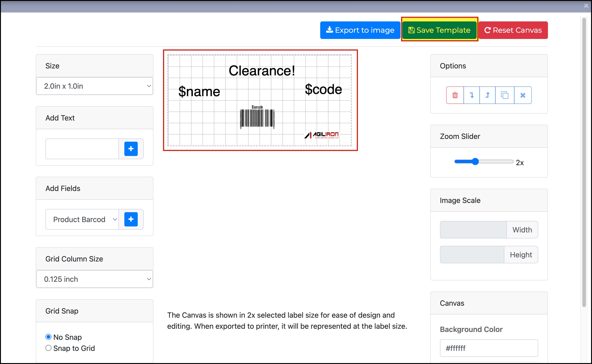Expand the Grid Column Size dropdown
Image resolution: width=592 pixels, height=364 pixels.
point(95,279)
